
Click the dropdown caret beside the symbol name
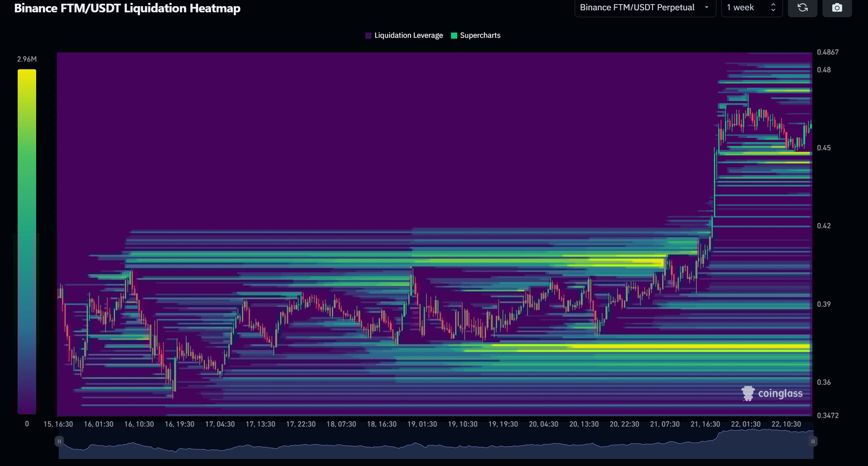point(706,7)
